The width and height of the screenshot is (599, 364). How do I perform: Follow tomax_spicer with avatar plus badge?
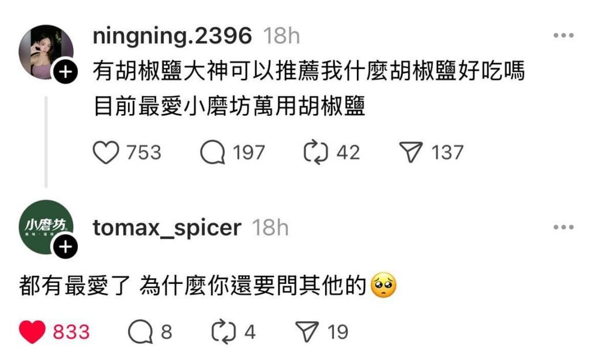(x=66, y=247)
